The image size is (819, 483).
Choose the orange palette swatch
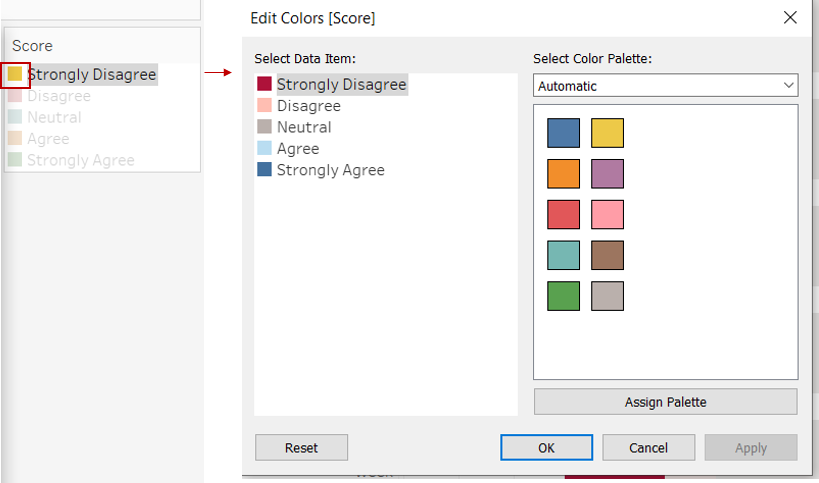563,174
